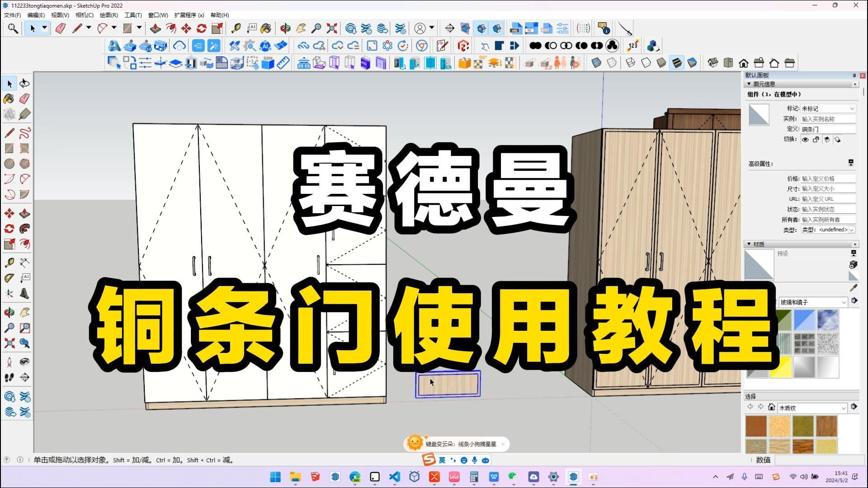This screenshot has height=488, width=868.
Task: Dismiss the keyboard cloud notification popup
Action: [x=503, y=444]
